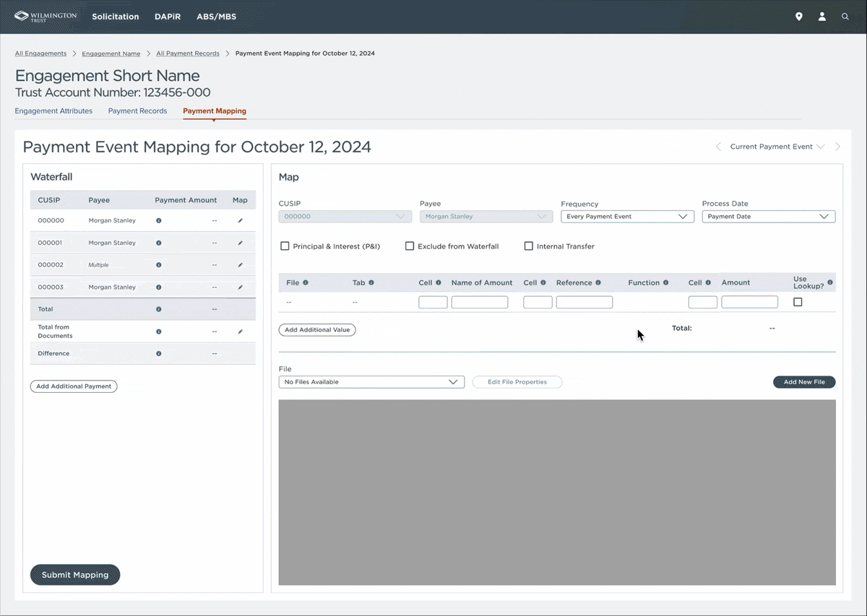Edit mapping for CUSIP 000001 pencil icon
Screen dimensions: 867x616
point(240,243)
